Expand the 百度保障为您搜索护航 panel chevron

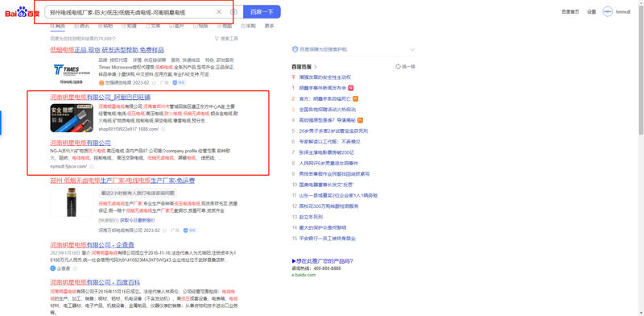tap(412, 50)
